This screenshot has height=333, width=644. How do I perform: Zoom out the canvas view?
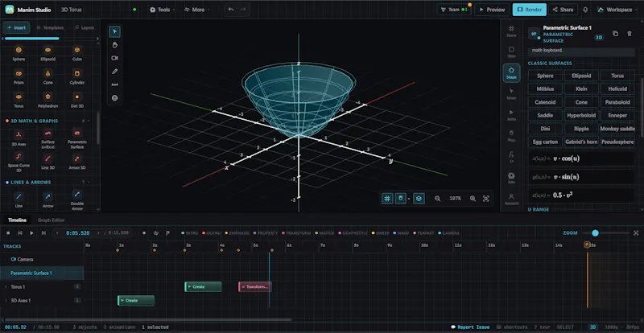pos(437,199)
